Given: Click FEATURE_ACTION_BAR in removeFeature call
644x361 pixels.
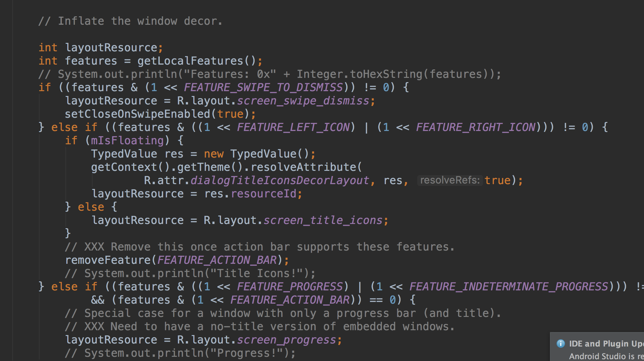Looking at the screenshot, I should (x=217, y=260).
